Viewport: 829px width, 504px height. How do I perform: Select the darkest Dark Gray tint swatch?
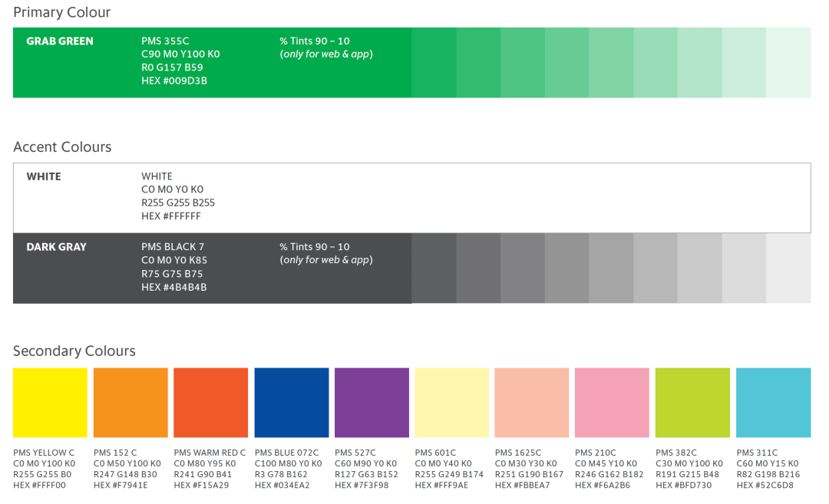tap(434, 268)
